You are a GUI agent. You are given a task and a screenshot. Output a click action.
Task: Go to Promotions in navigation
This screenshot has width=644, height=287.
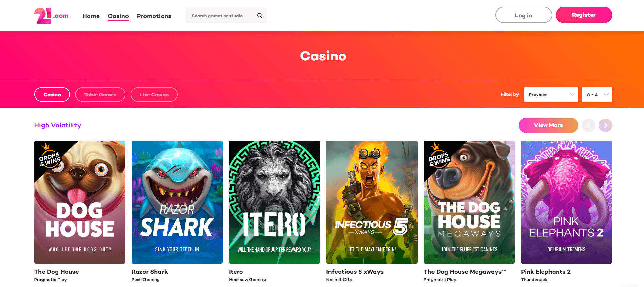click(x=154, y=16)
